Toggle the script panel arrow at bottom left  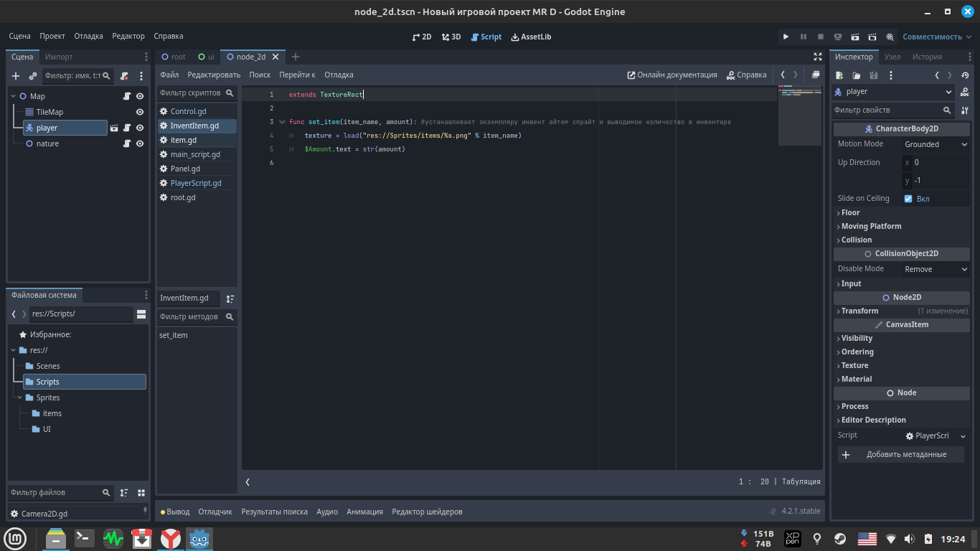pyautogui.click(x=248, y=482)
